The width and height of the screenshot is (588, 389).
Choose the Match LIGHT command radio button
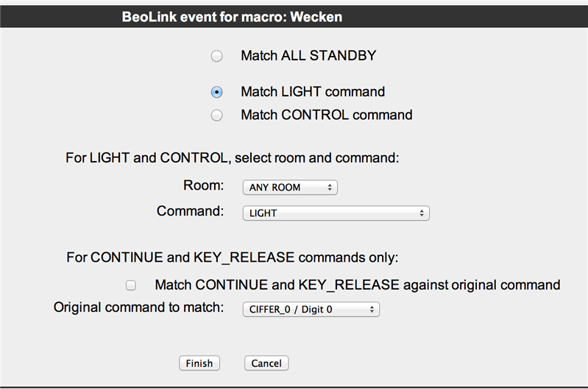[x=216, y=93]
